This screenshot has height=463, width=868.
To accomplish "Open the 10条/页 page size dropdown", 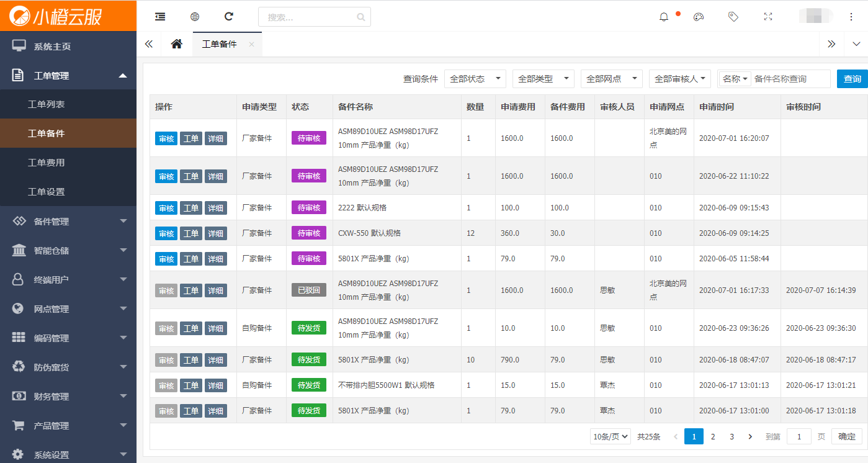I will pos(611,436).
